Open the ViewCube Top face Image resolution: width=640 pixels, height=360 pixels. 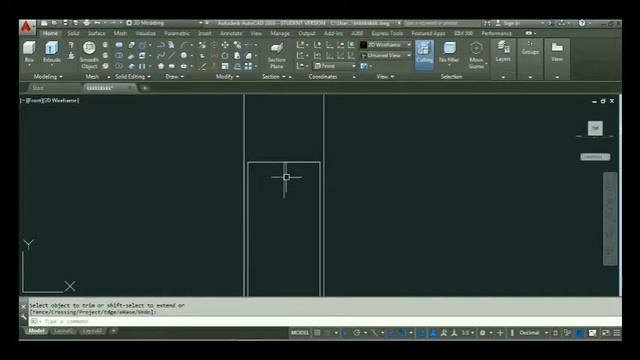point(595,128)
